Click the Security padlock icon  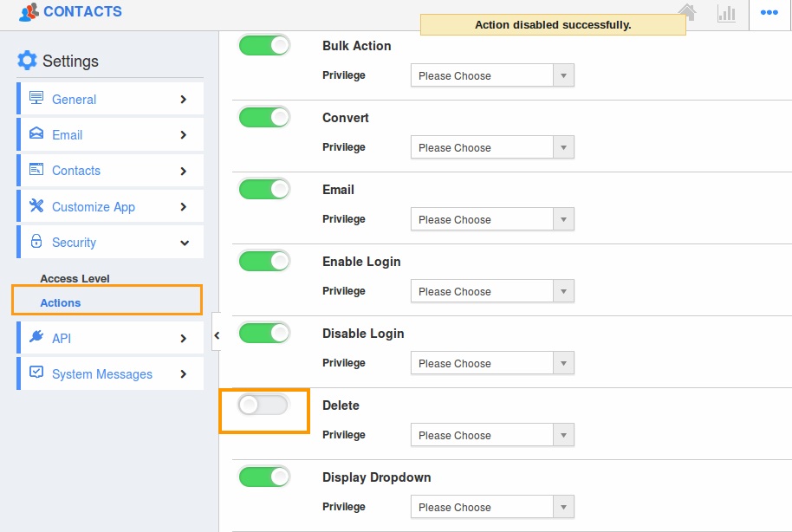coord(36,242)
